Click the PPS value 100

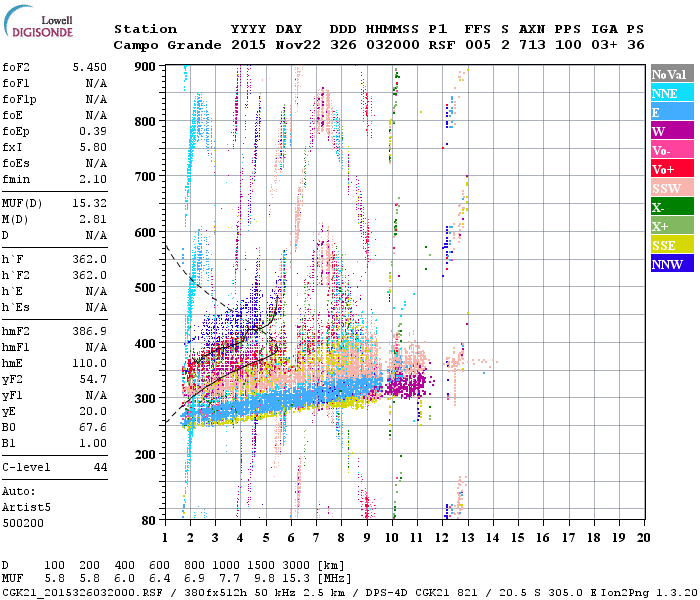568,45
